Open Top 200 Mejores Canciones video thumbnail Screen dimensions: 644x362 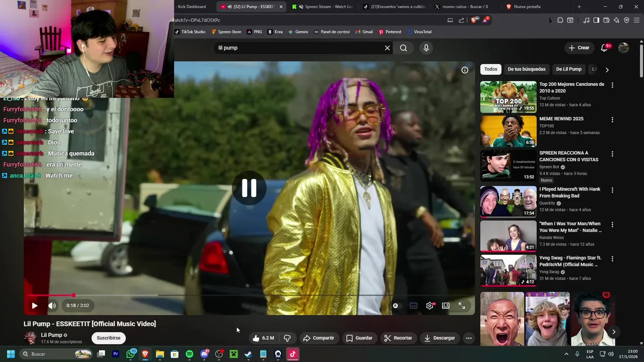[x=508, y=97]
